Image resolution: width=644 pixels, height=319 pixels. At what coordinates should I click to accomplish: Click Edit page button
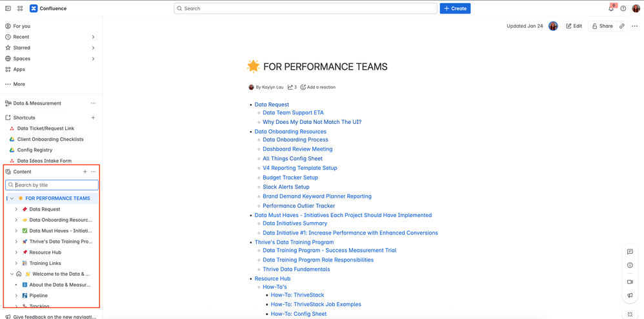[x=574, y=26]
